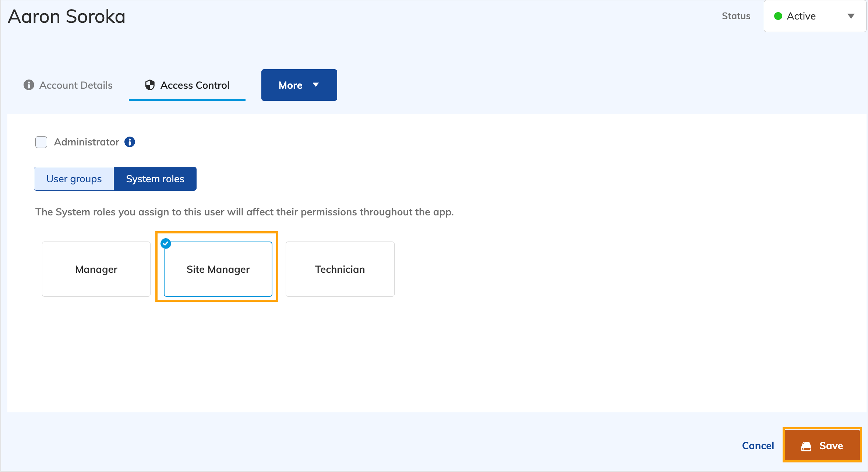
Task: Cancel the pending changes
Action: coord(758,445)
